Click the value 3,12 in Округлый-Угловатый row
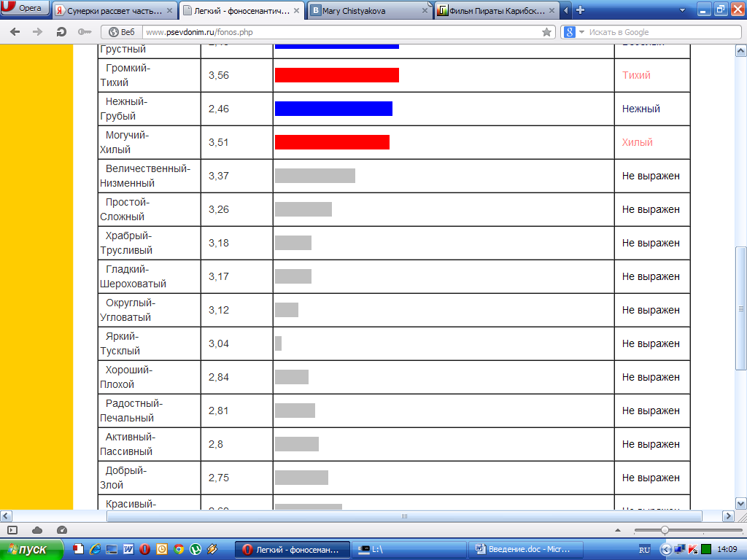747x560 pixels. [x=219, y=310]
